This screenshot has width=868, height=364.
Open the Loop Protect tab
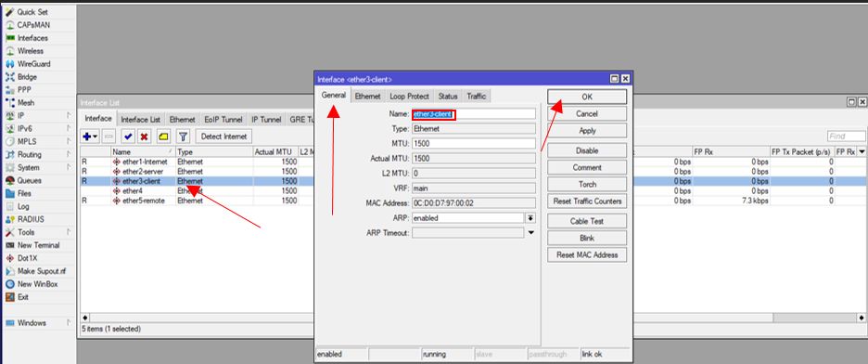pos(409,97)
